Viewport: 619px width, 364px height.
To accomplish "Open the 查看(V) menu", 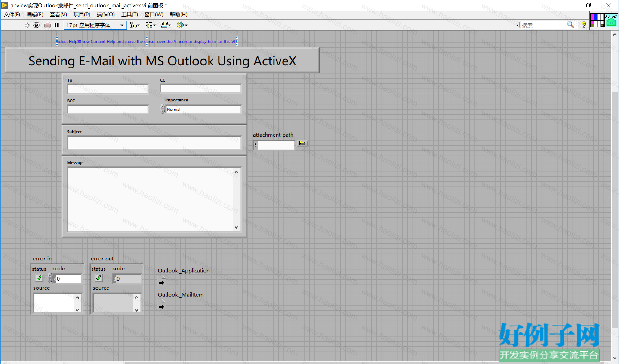I will pyautogui.click(x=58, y=14).
